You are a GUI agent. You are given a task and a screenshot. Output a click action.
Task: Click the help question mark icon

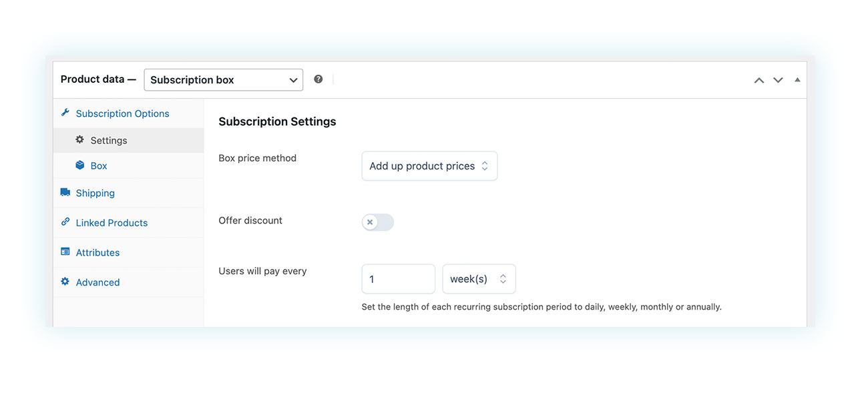[318, 79]
